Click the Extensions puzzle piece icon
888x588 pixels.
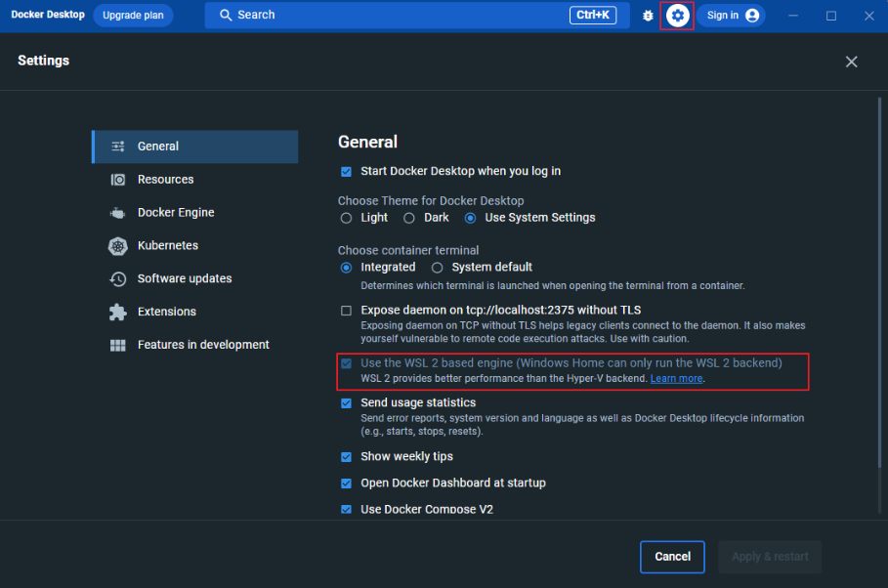point(118,312)
